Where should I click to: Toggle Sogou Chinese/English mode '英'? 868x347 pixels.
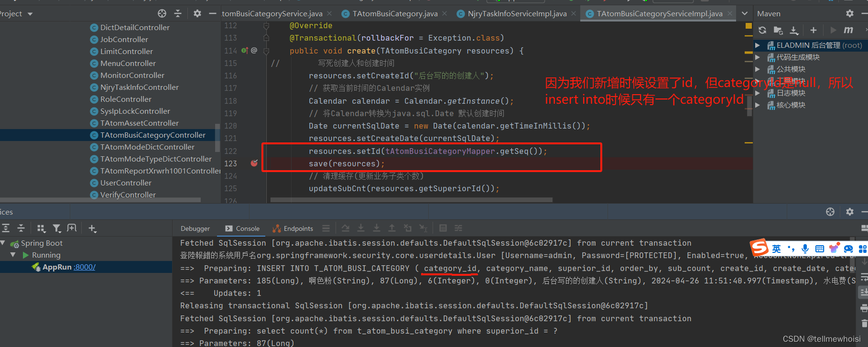pos(776,249)
